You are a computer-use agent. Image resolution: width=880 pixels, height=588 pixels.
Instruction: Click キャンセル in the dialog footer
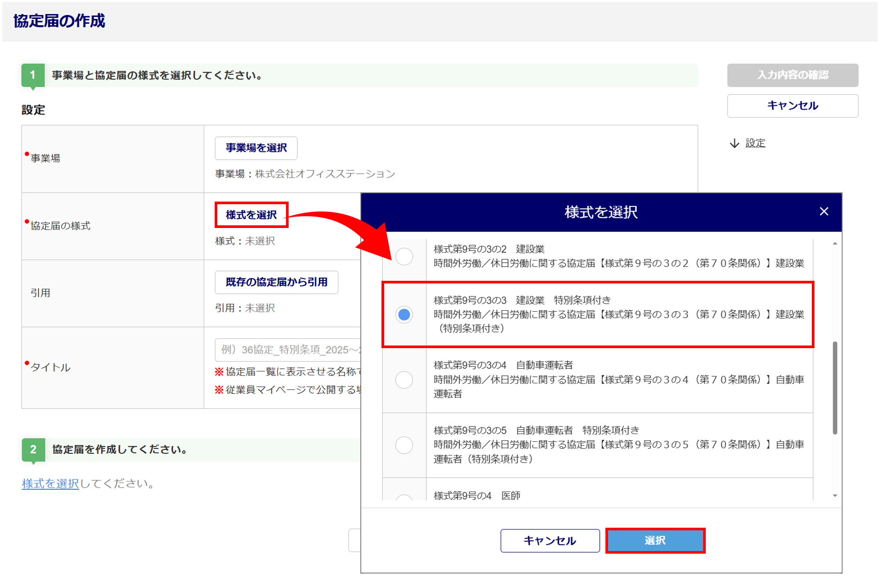pos(550,540)
